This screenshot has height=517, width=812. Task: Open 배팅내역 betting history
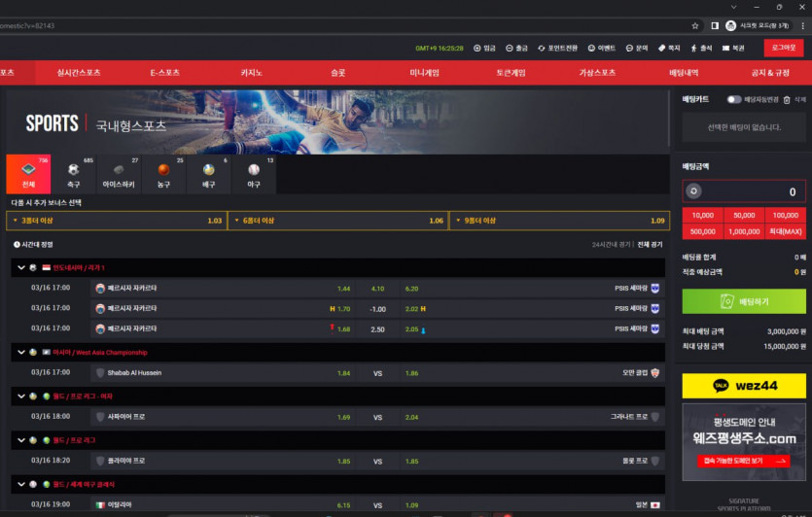(684, 73)
